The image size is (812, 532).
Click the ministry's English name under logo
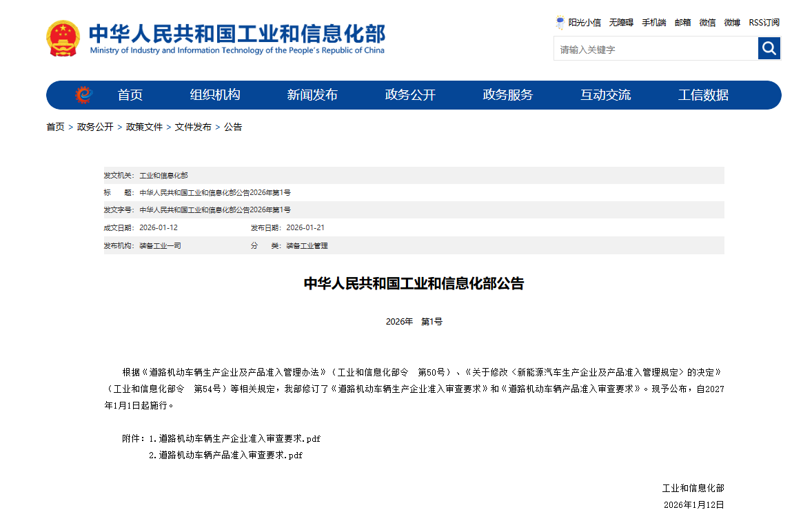(x=237, y=50)
